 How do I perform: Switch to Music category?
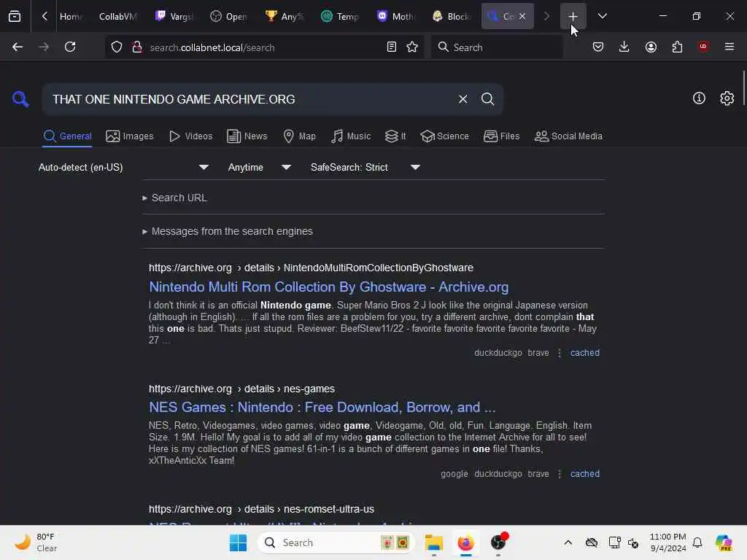pos(351,136)
